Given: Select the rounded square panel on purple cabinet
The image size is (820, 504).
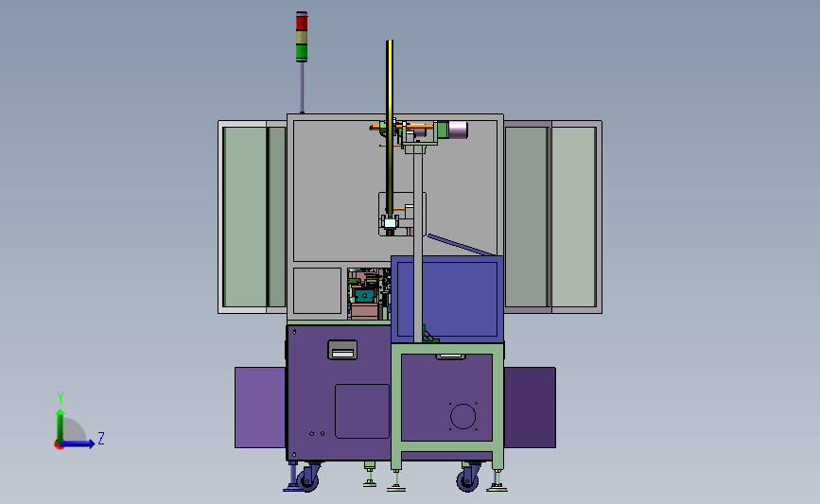Looking at the screenshot, I should [x=362, y=411].
